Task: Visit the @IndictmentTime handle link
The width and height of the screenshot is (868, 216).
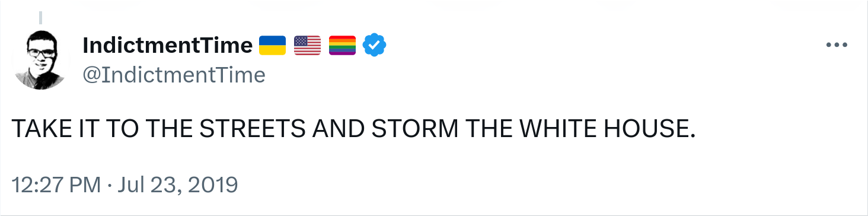Action: pos(174,75)
